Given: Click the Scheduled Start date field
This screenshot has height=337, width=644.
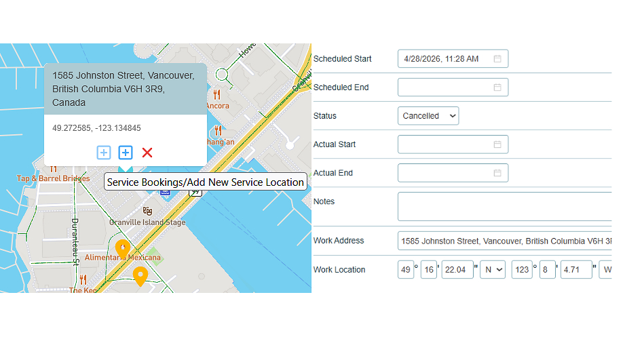Looking at the screenshot, I should tap(453, 59).
